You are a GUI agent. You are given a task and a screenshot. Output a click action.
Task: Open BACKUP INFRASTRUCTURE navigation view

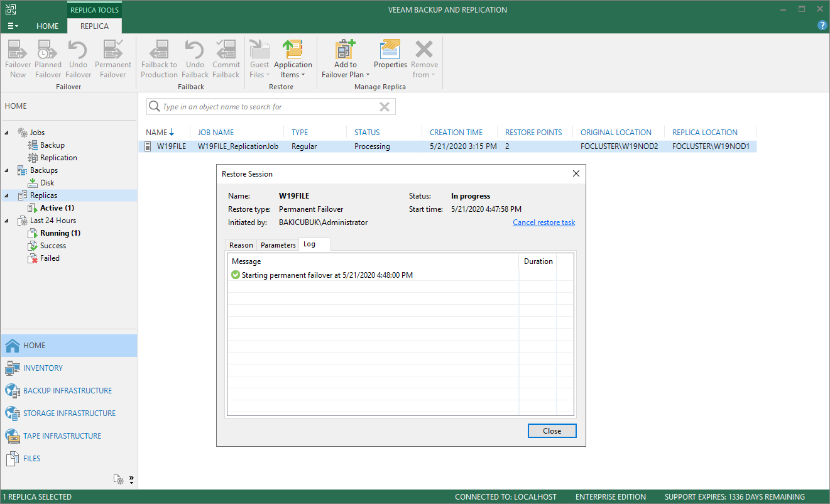tap(68, 391)
